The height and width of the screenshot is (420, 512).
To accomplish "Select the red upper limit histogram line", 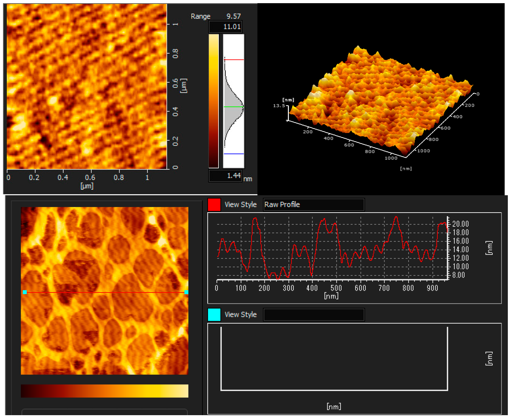I will [234, 60].
